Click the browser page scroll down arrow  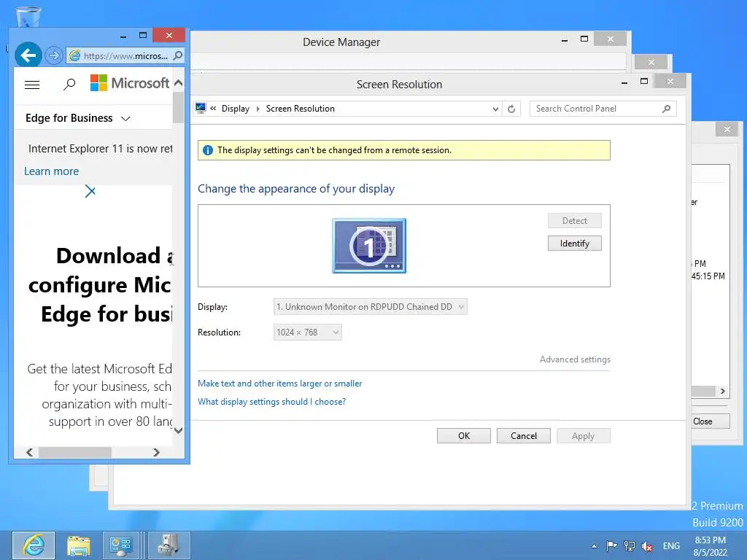click(179, 430)
